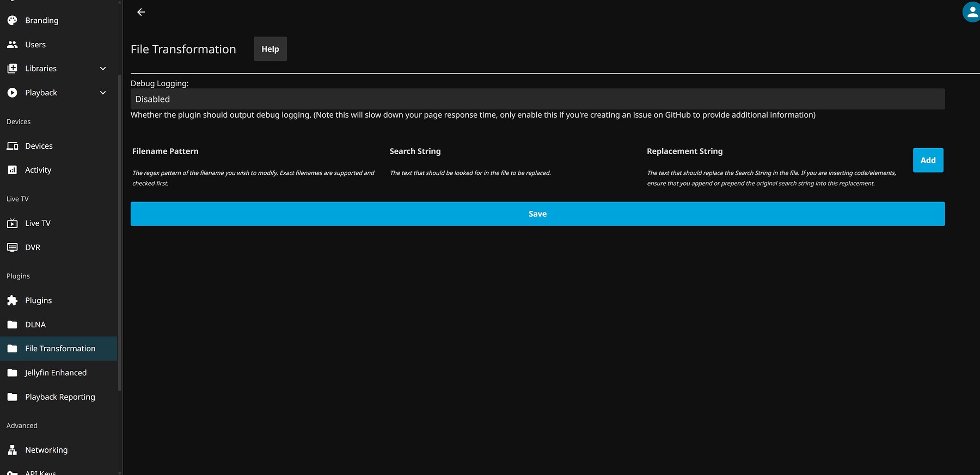The width and height of the screenshot is (980, 475).
Task: Save the File Transformation settings
Action: 537,214
